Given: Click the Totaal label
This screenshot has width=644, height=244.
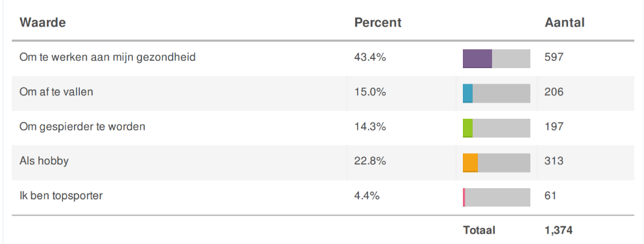Looking at the screenshot, I should [x=479, y=230].
